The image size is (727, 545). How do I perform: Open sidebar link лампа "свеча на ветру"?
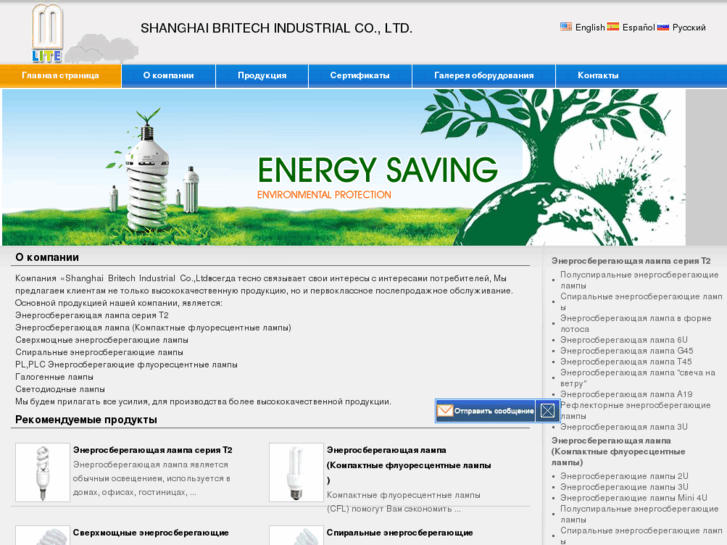click(637, 378)
